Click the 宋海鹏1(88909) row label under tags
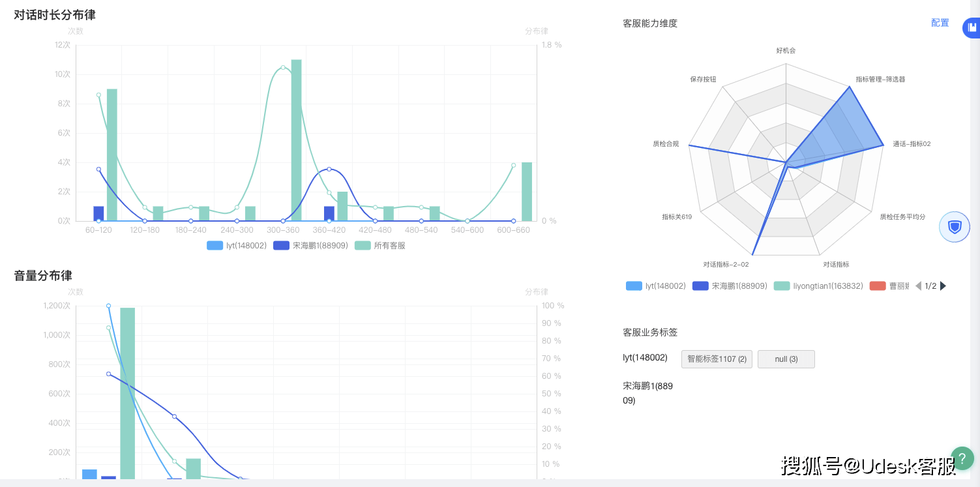This screenshot has width=980, height=487. pyautogui.click(x=648, y=393)
